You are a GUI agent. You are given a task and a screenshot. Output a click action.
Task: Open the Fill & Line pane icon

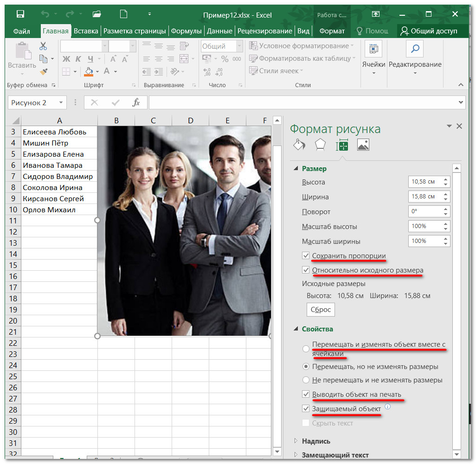coord(299,145)
